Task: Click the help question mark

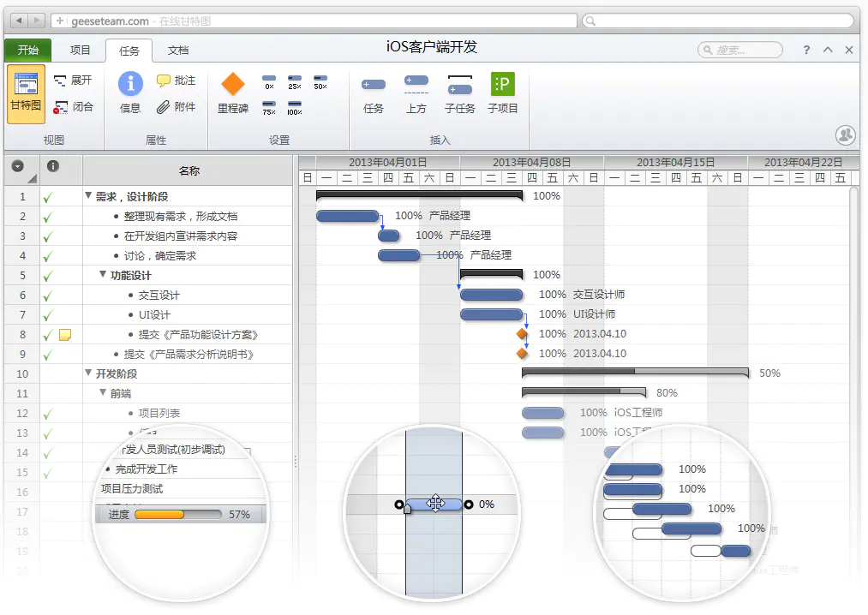Action: coord(806,50)
